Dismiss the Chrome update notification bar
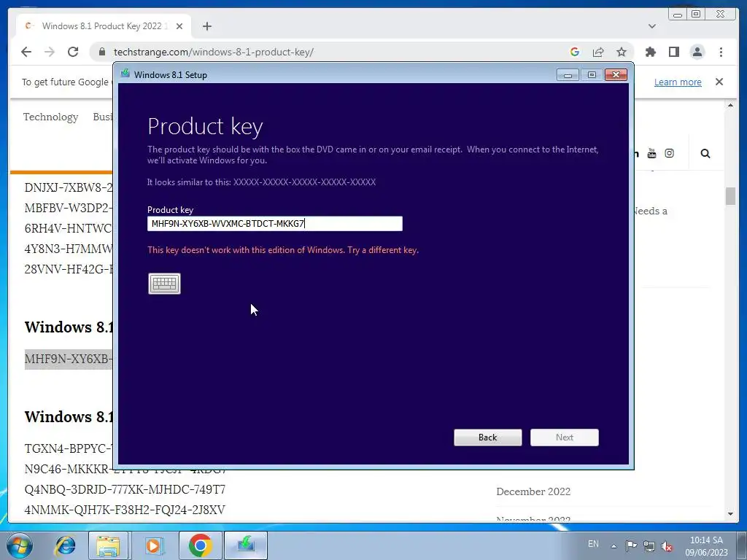 tap(719, 82)
